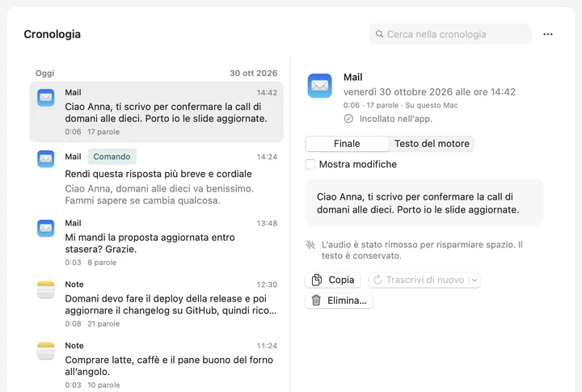Click the refresh icon in 'Trascrivi di nuovo'

tap(377, 280)
